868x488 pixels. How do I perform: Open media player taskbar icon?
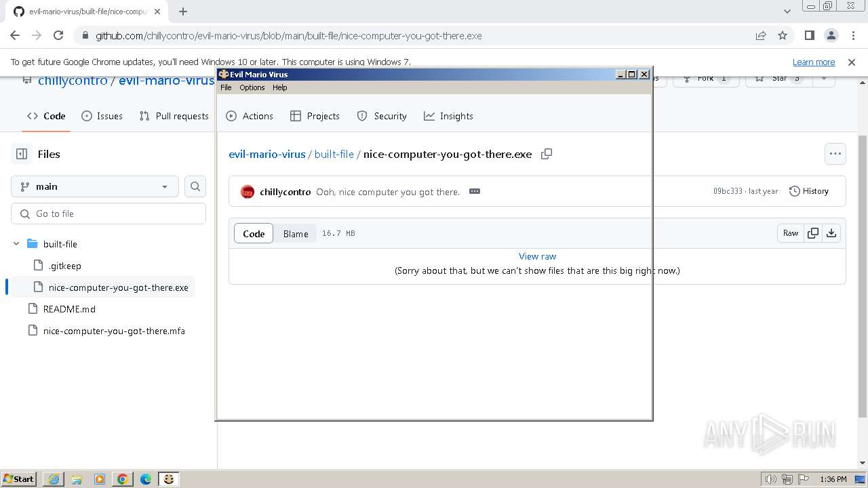[100, 479]
